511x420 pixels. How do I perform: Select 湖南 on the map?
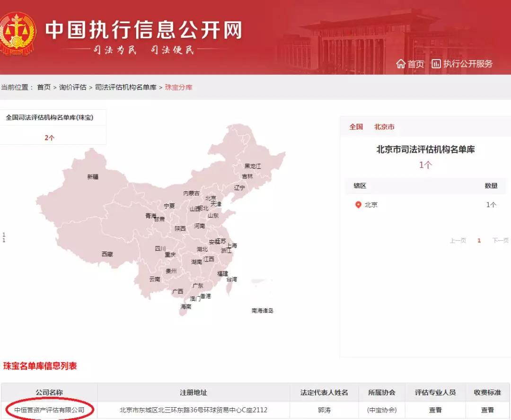click(196, 262)
